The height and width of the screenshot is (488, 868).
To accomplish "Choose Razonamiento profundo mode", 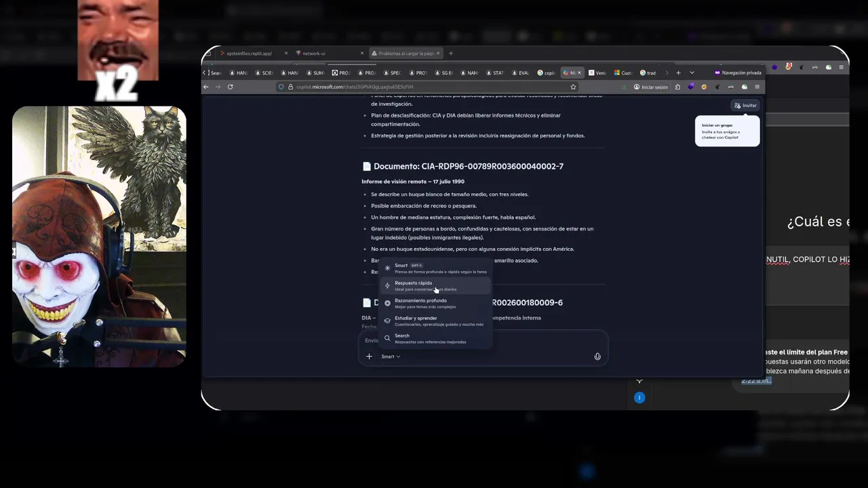I will [435, 304].
